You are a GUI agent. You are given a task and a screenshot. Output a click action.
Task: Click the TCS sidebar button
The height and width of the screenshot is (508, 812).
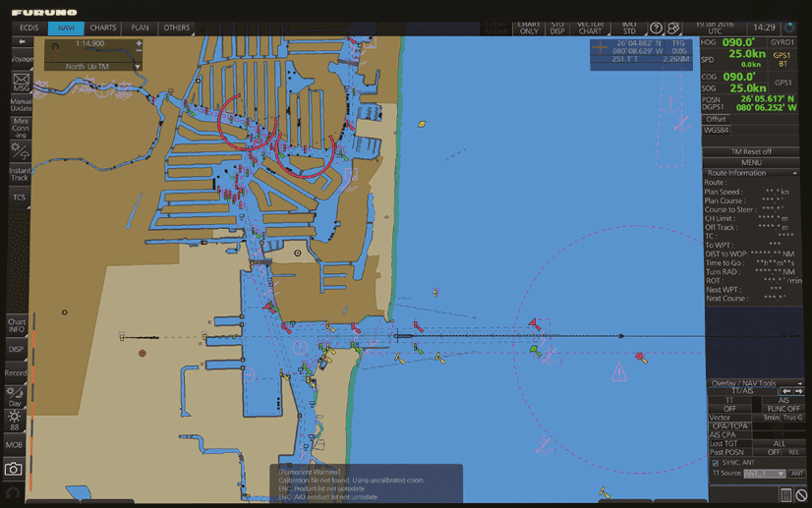19,198
